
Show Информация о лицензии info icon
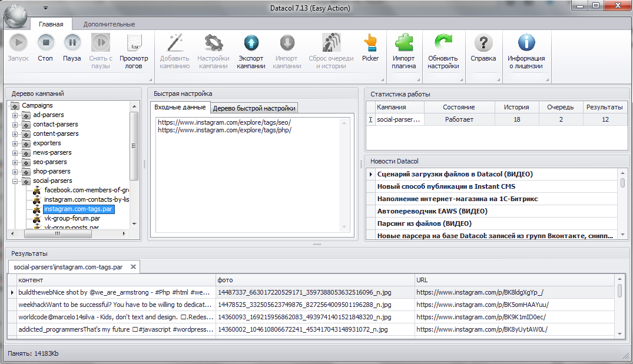pyautogui.click(x=526, y=43)
